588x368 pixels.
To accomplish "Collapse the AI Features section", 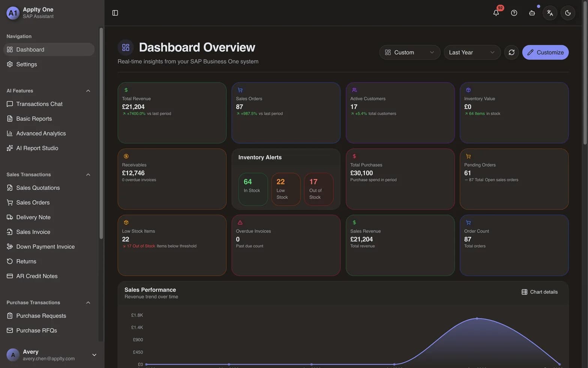I will click(x=88, y=91).
